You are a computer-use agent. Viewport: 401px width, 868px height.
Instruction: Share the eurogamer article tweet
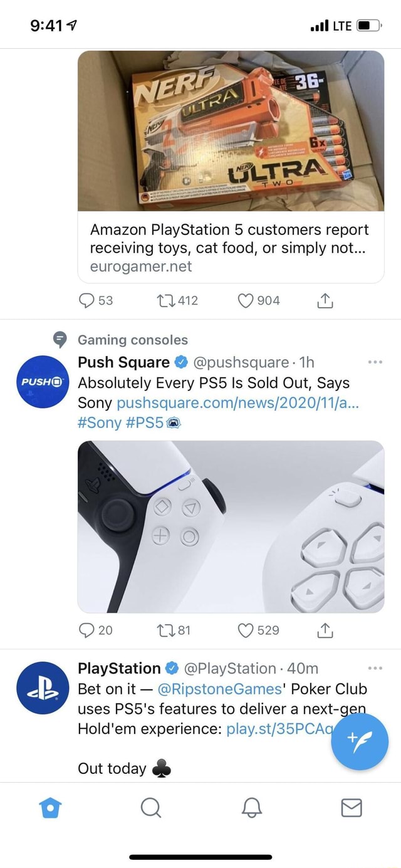tap(325, 300)
